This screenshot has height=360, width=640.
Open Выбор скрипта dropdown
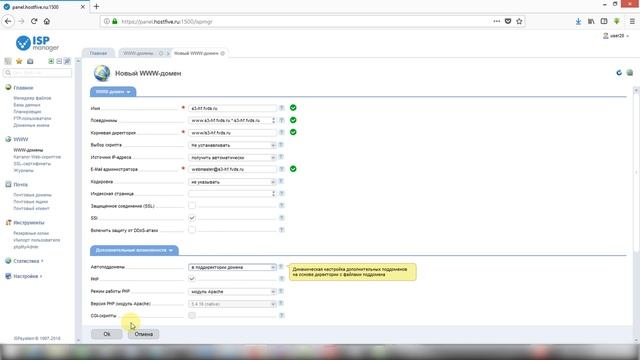(x=232, y=145)
